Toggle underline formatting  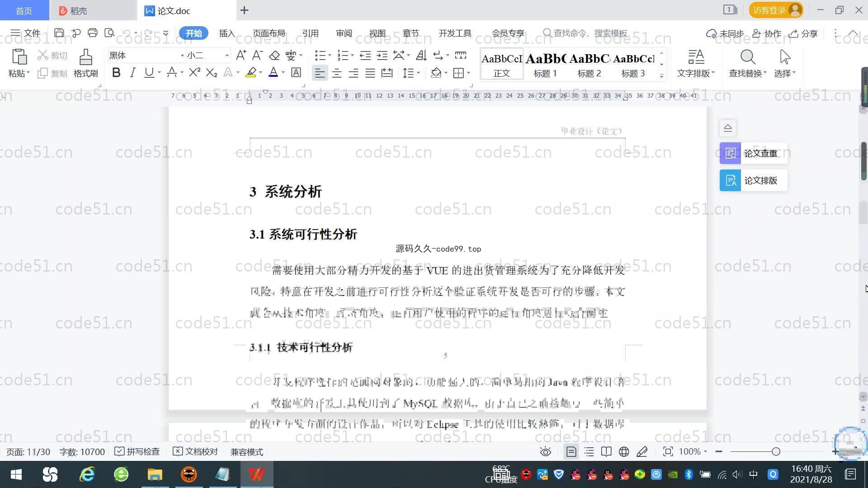pos(149,72)
